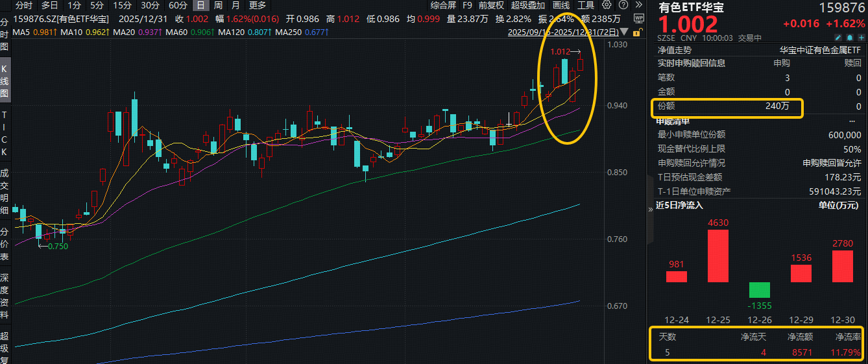The image size is (868, 364).
Task: Click the lock icon beside date range
Action: click(636, 31)
